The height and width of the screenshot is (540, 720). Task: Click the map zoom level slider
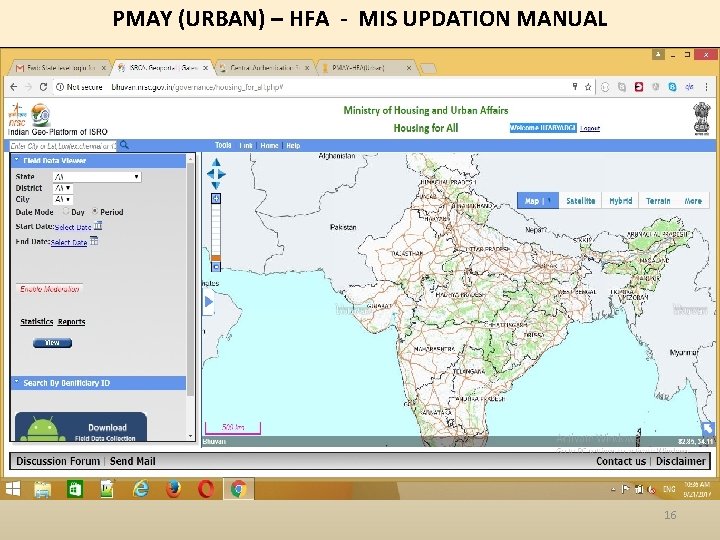pyautogui.click(x=216, y=232)
